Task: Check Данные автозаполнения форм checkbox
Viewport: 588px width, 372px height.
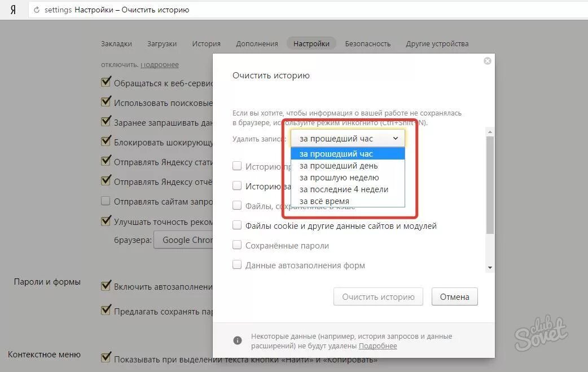Action: coord(237,264)
